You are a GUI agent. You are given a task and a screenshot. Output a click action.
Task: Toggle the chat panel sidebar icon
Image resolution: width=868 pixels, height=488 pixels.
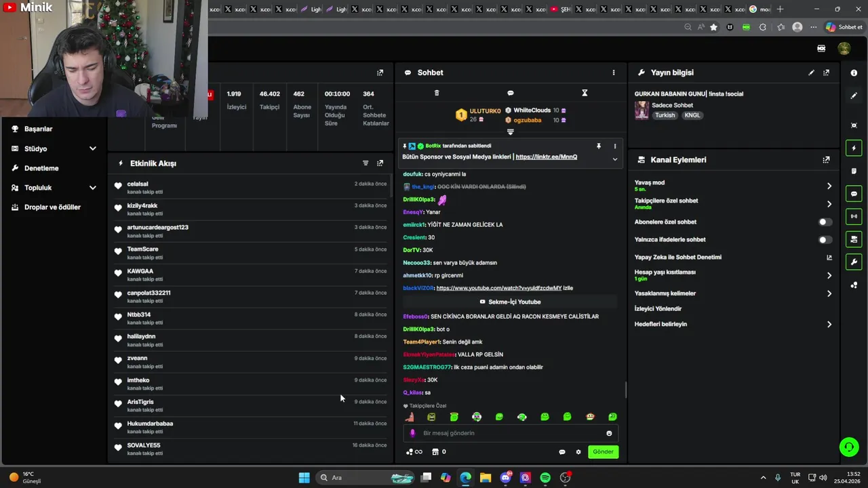point(854,194)
